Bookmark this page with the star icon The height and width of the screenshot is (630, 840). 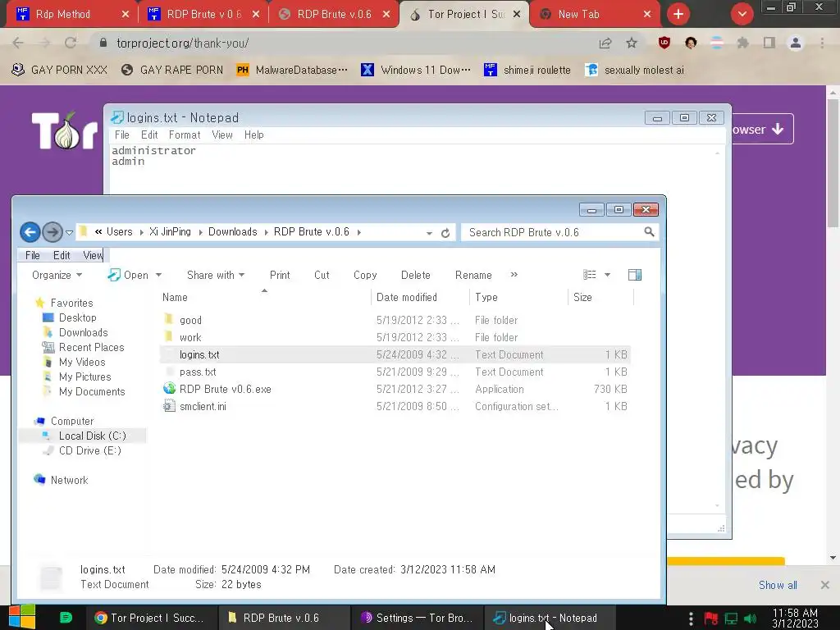pyautogui.click(x=632, y=43)
